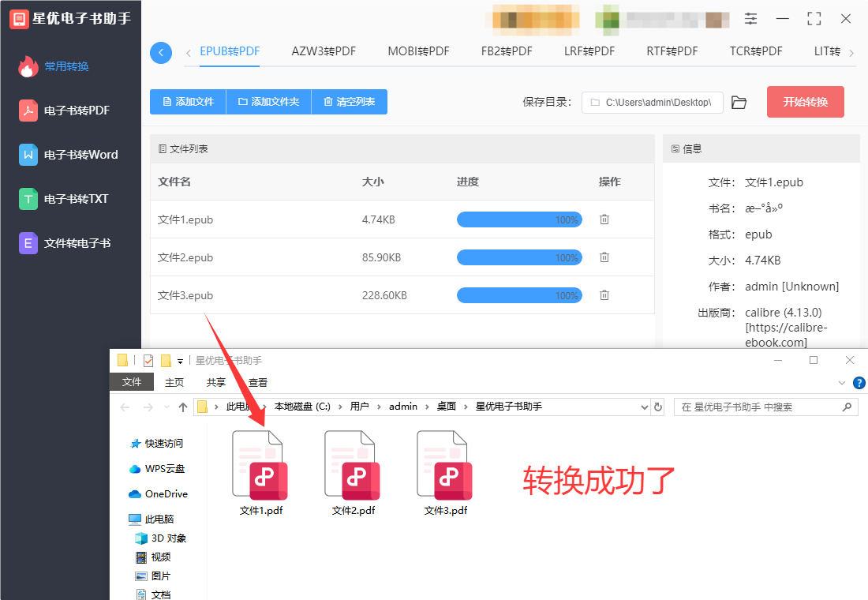Click the Explorer refresh icon
This screenshot has height=600, width=868.
[657, 407]
